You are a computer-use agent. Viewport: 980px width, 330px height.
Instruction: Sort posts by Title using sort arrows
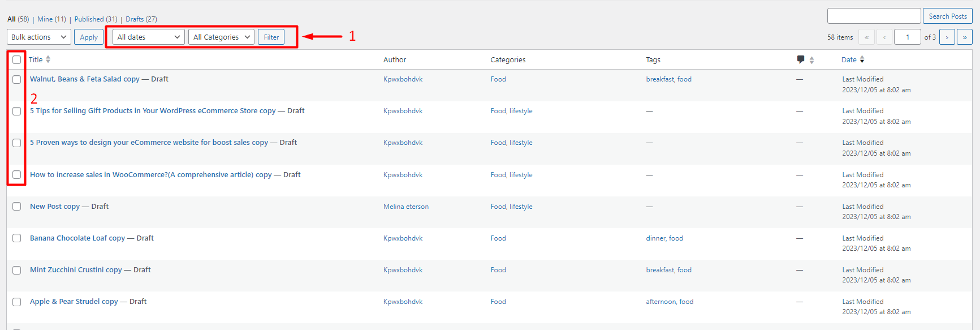click(x=48, y=59)
